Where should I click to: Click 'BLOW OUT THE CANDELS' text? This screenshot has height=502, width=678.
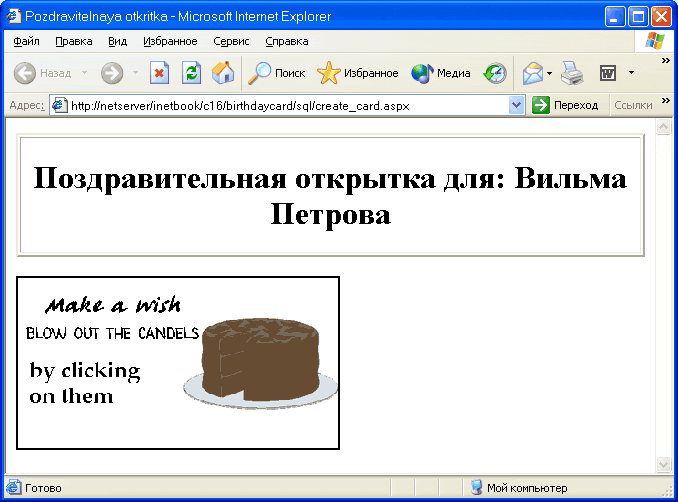click(x=112, y=333)
